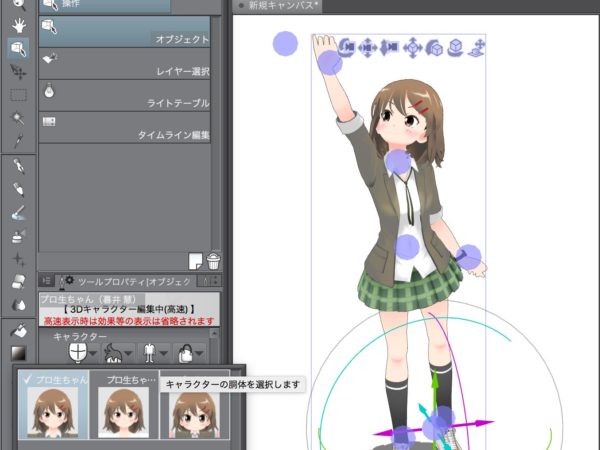The width and height of the screenshot is (600, 450).
Task: Choose the オブジェクト sub tool
Action: coord(124,32)
